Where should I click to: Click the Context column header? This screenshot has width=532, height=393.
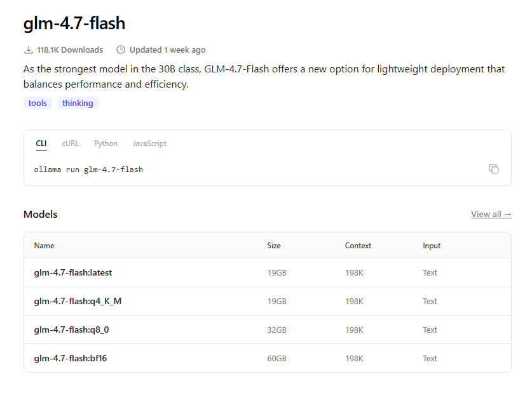click(x=358, y=246)
